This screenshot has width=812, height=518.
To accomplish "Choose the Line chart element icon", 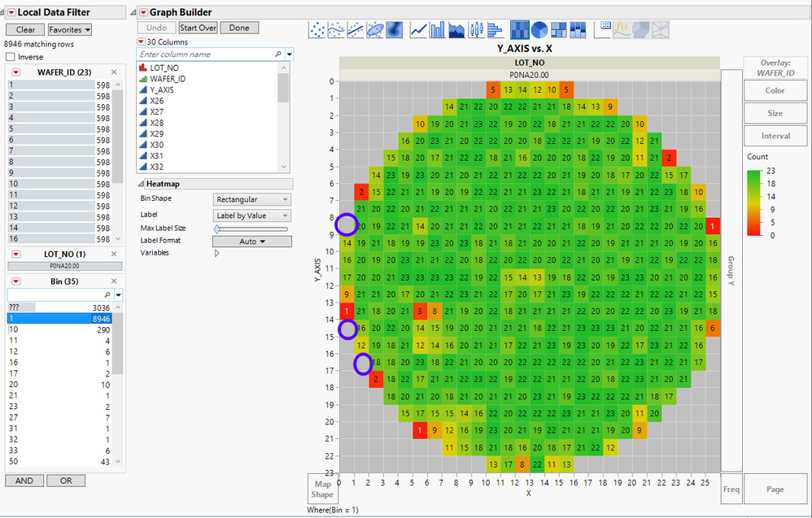I will (418, 30).
